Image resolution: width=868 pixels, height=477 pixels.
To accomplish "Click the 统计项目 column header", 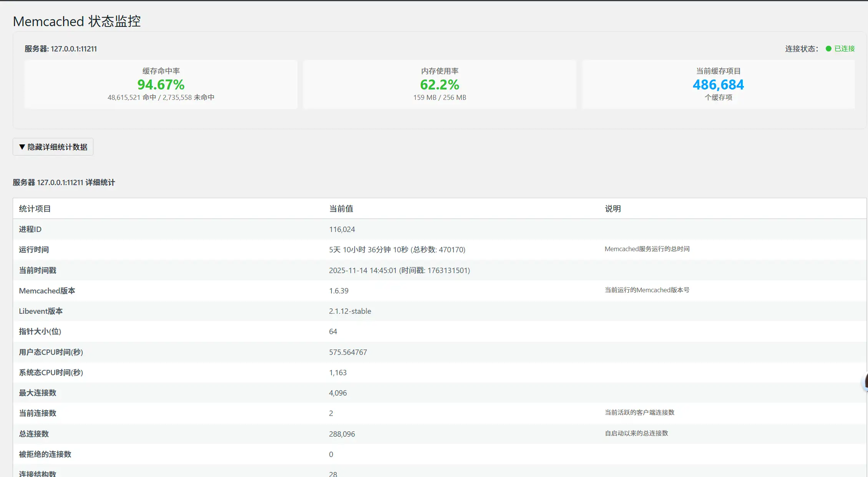I will pyautogui.click(x=35, y=209).
